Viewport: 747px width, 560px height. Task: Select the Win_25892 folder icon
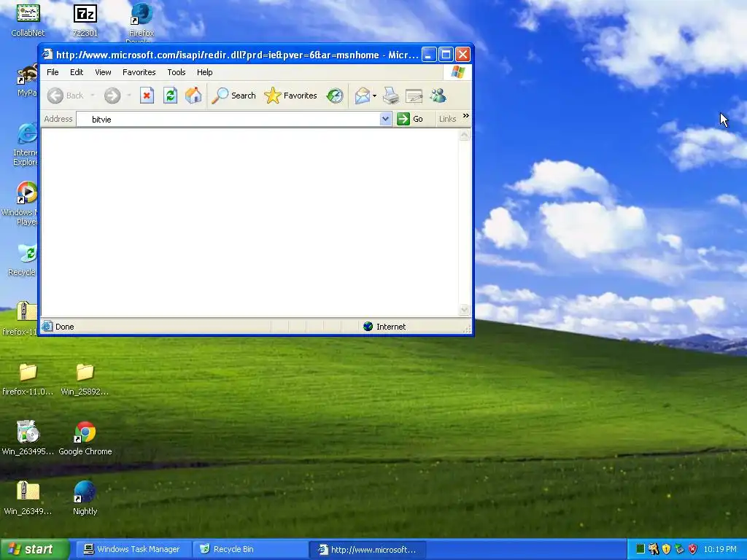85,379
